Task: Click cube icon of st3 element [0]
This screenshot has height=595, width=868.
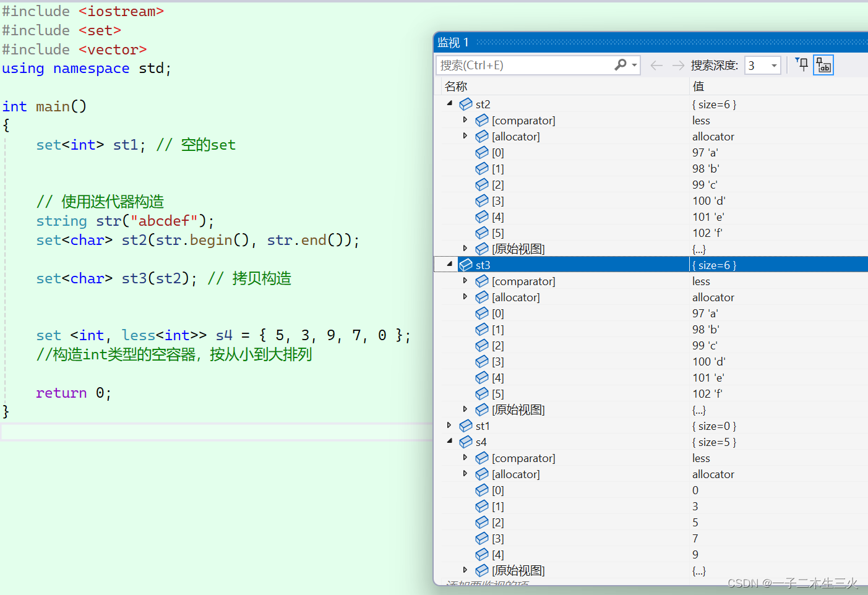Action: (x=482, y=313)
